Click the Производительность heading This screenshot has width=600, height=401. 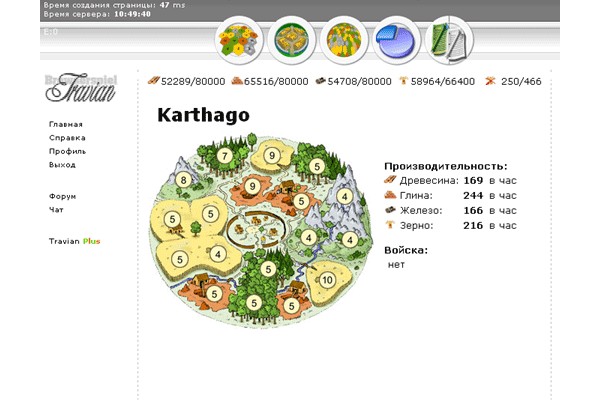(446, 166)
